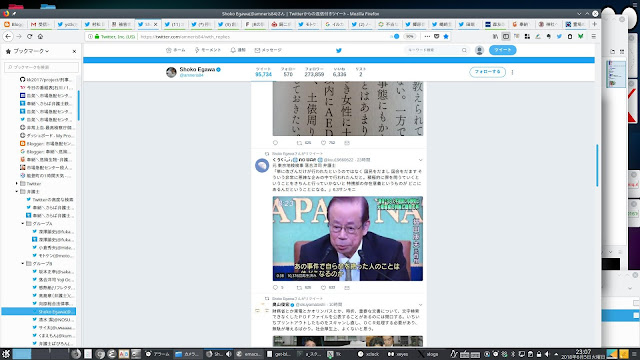
Task: Select the ホーム item in Twitter navigation
Action: (176, 50)
